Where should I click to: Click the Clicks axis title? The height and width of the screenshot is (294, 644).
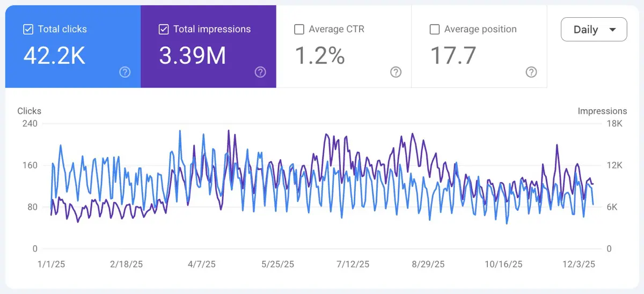(x=29, y=111)
